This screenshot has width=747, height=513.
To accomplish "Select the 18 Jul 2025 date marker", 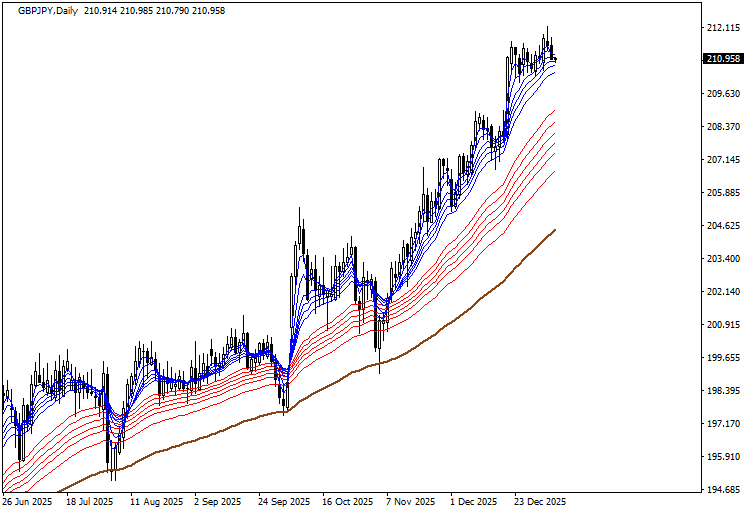I will click(x=91, y=502).
